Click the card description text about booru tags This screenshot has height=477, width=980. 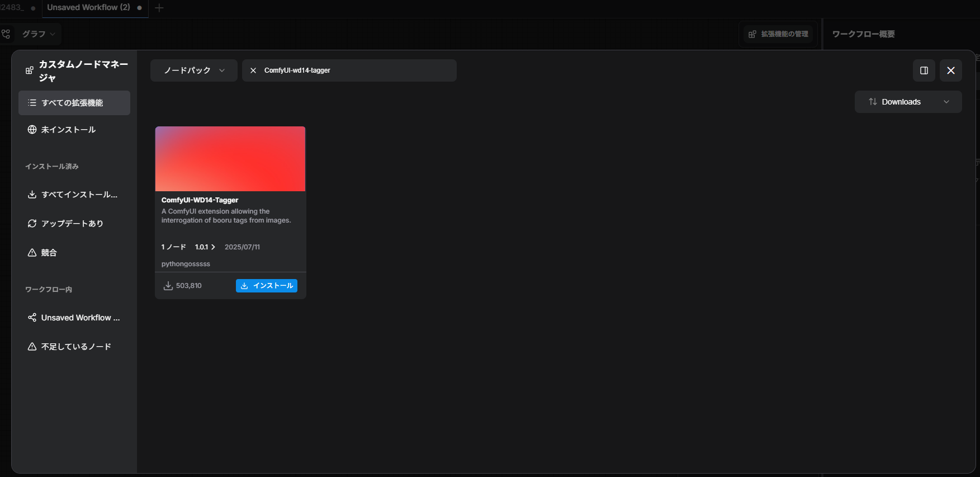click(x=226, y=216)
